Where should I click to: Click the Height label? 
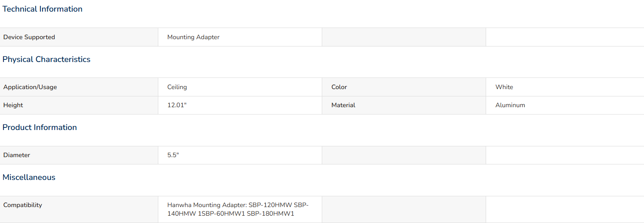(13, 105)
